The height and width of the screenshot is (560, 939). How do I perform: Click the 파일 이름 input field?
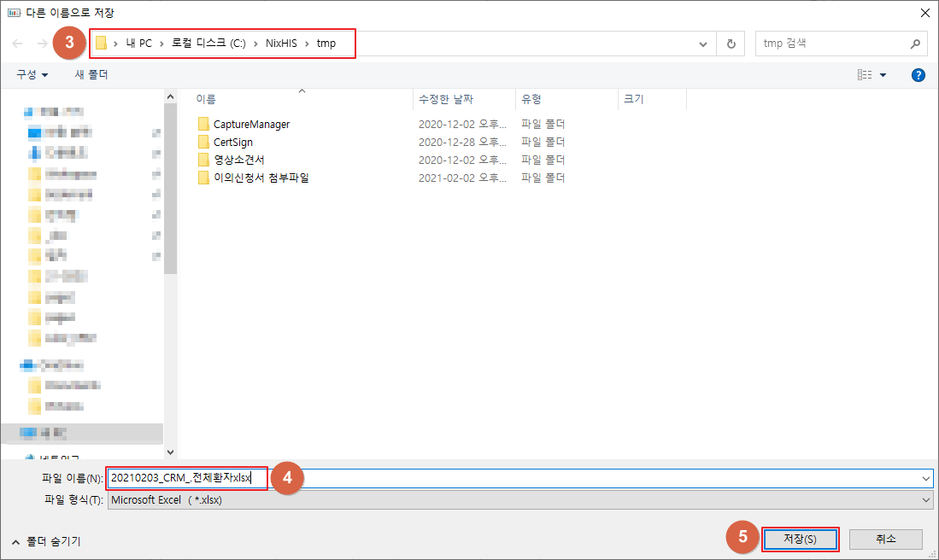coord(598,479)
